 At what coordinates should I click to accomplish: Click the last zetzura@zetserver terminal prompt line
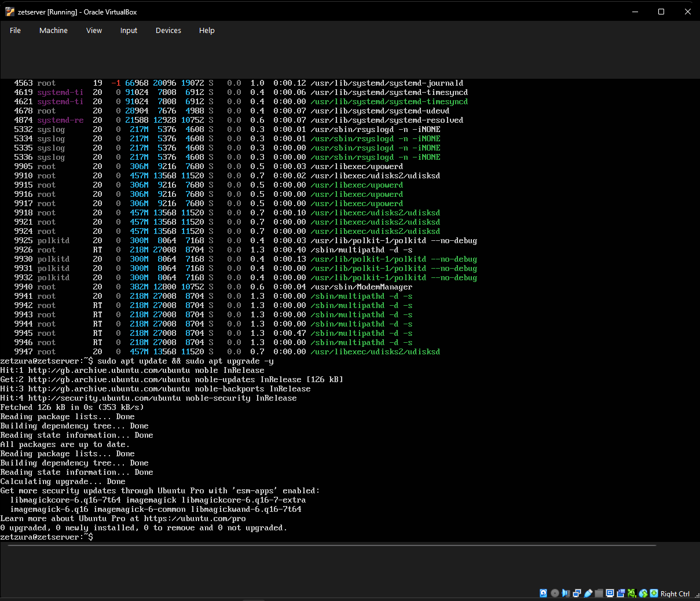pyautogui.click(x=46, y=537)
